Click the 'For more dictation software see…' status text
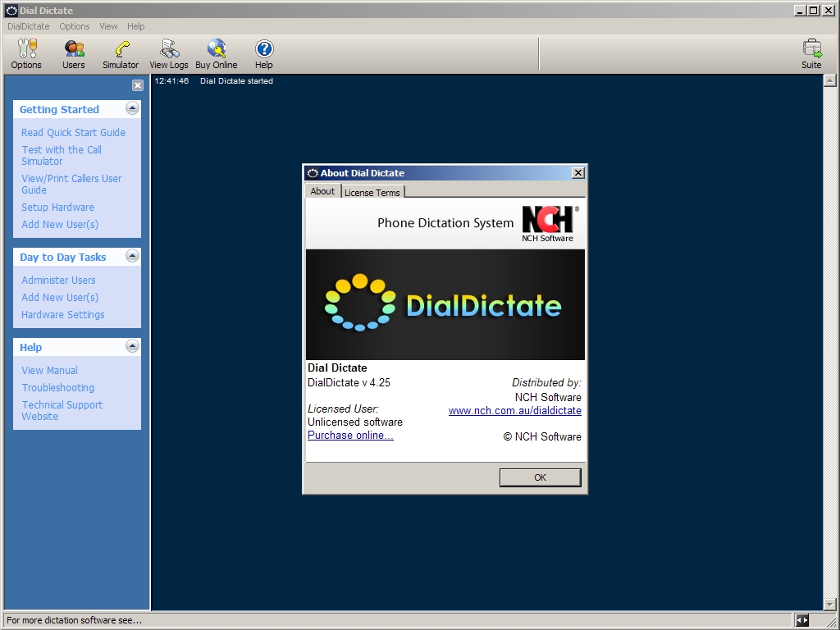Image resolution: width=840 pixels, height=630 pixels. (x=75, y=620)
